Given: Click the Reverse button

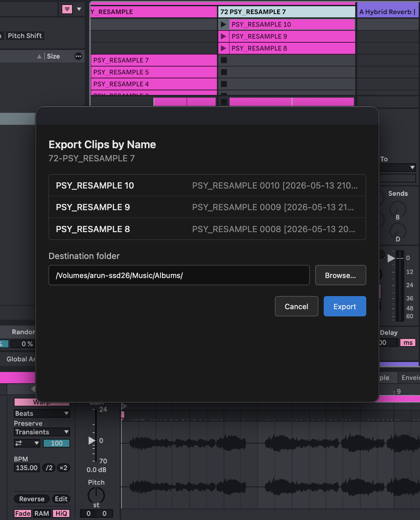Looking at the screenshot, I should coord(32,499).
